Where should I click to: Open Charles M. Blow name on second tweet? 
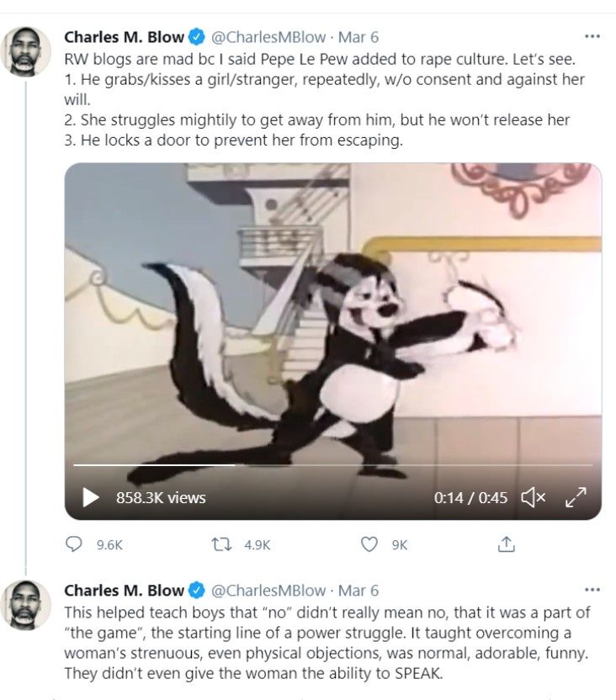click(x=125, y=590)
